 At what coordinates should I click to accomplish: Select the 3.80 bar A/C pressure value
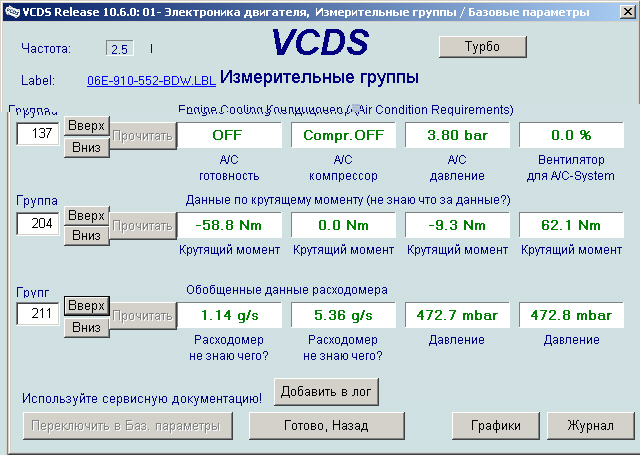click(457, 135)
